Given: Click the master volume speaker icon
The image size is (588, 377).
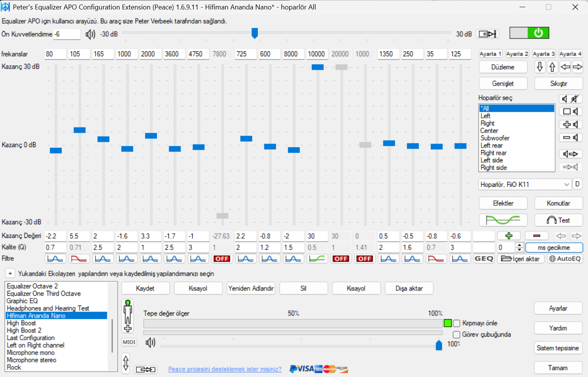Looking at the screenshot, I should click(x=151, y=343).
